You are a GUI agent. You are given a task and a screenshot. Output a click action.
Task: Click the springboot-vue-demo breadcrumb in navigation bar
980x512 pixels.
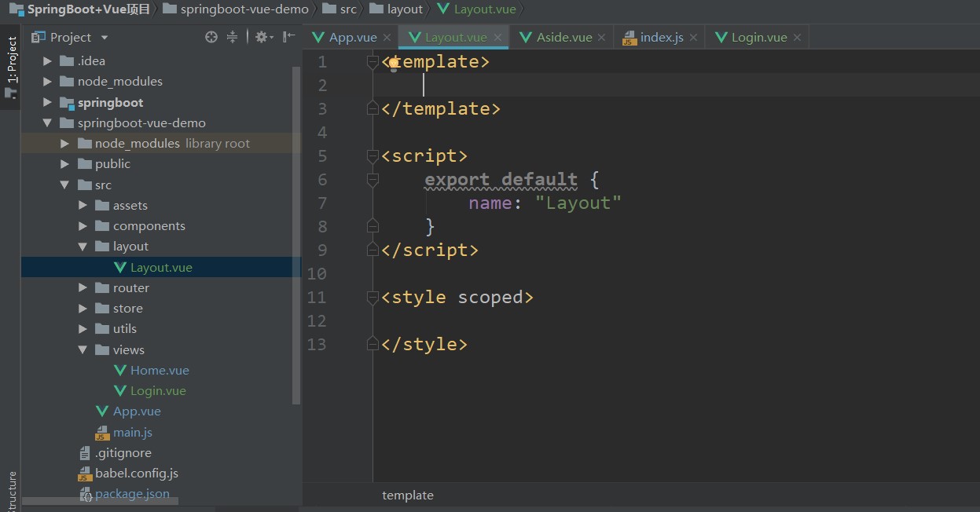pyautogui.click(x=235, y=9)
